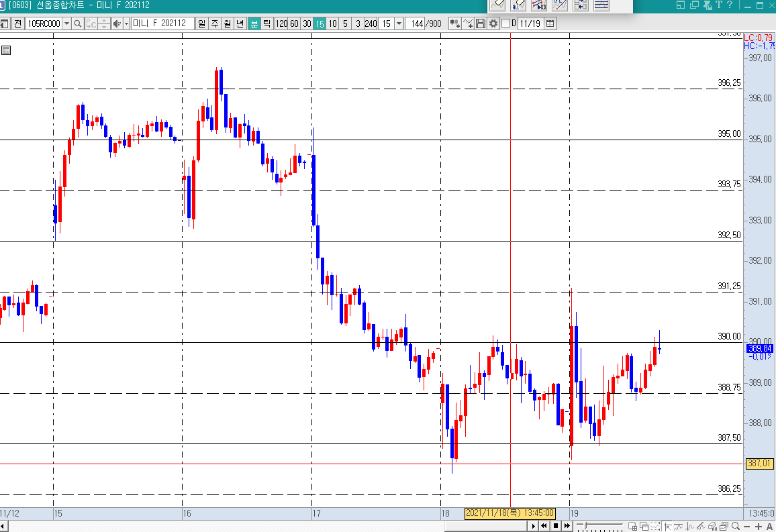Open the chart settings gear icon
This screenshot has width=776, height=532.
(x=493, y=23)
